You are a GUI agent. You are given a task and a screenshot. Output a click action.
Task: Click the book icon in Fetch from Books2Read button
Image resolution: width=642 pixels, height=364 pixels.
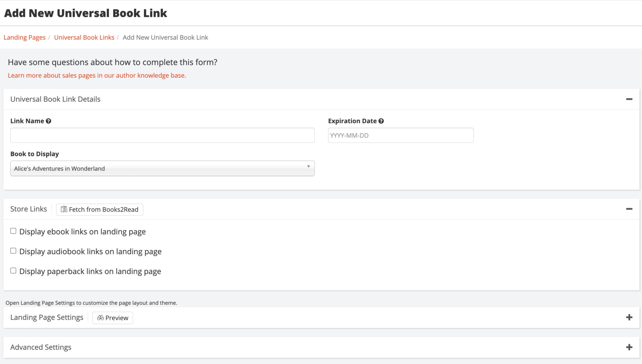point(64,209)
